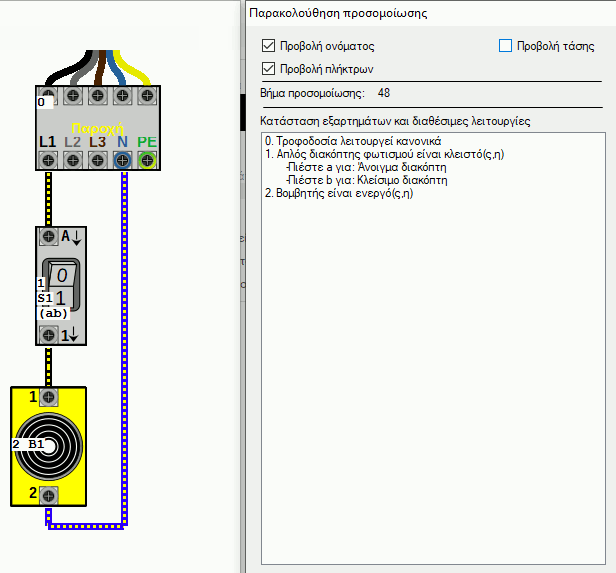
Task: Click the buzzer B1 speaker symbol
Action: (48, 444)
